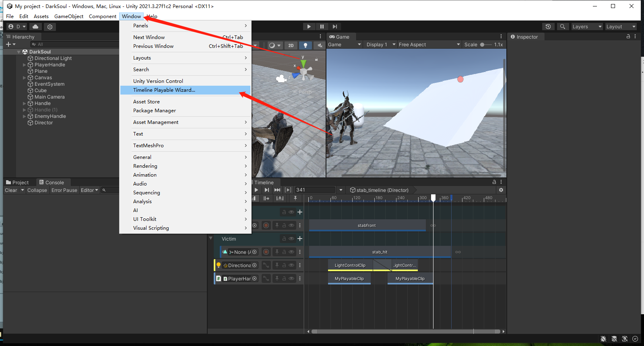Advance one frame with the Step button

tap(334, 27)
